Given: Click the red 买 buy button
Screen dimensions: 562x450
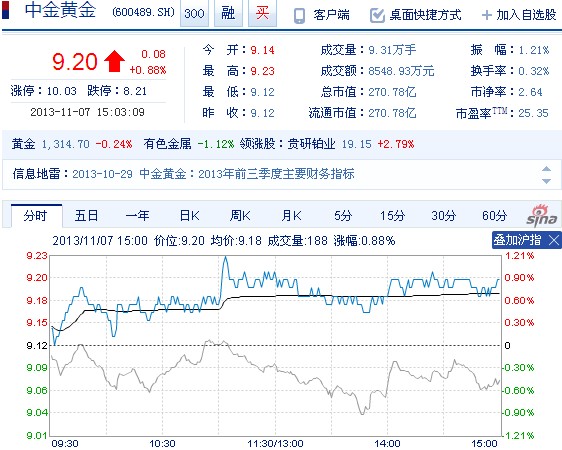Looking at the screenshot, I should (x=262, y=14).
